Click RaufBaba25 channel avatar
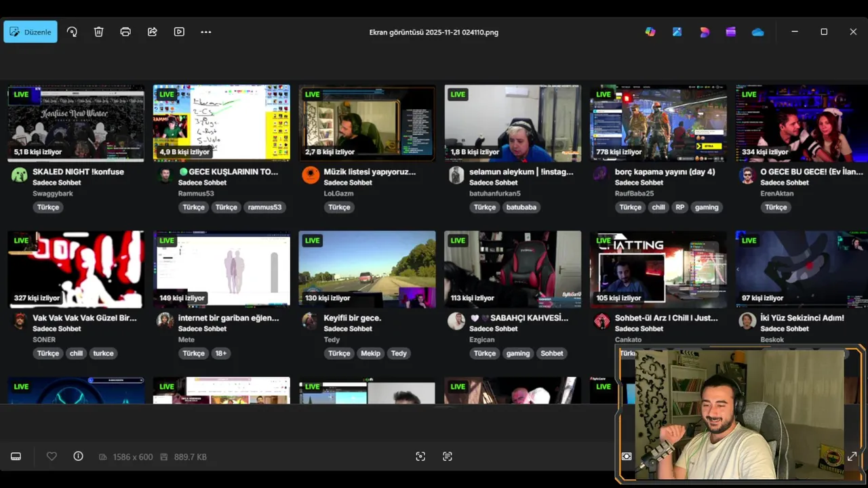 tap(601, 175)
